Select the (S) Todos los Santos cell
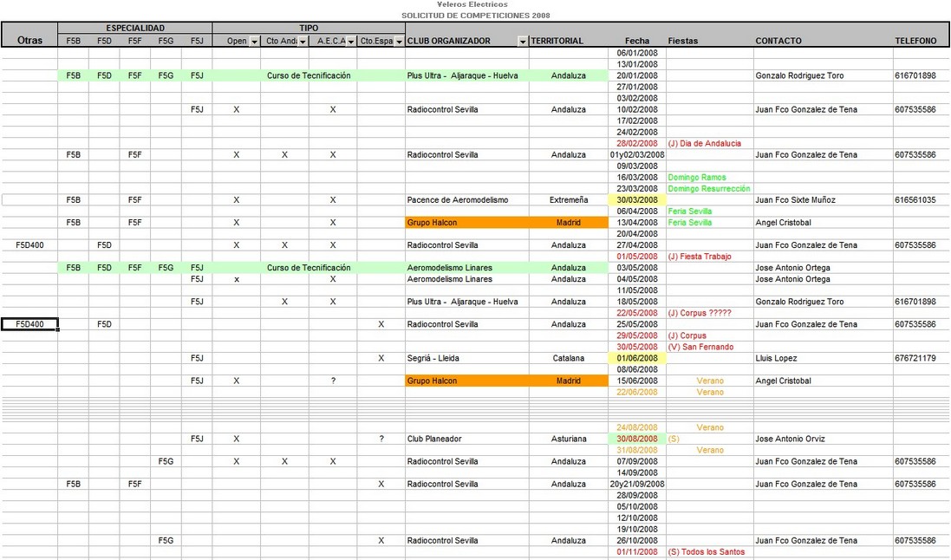 (x=710, y=551)
